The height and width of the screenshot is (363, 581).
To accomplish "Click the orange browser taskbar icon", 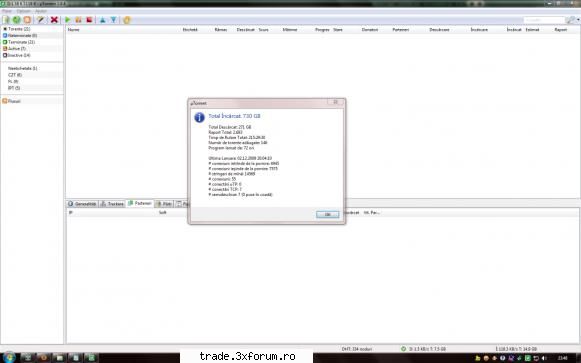I will 43,358.
